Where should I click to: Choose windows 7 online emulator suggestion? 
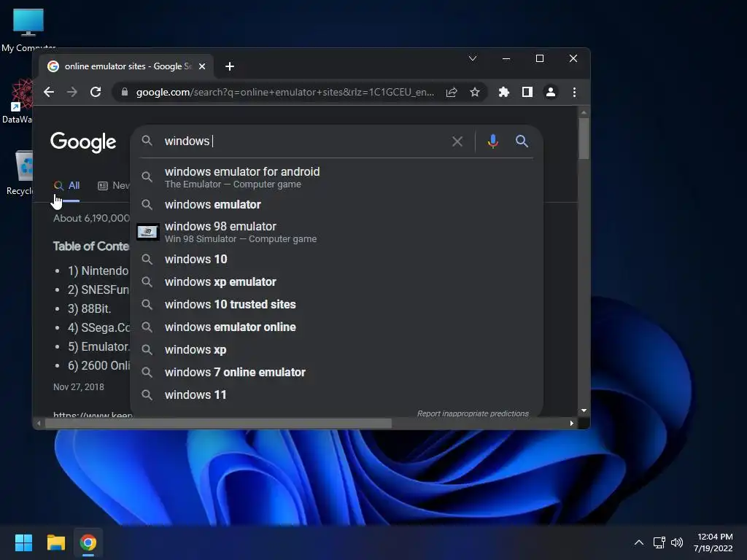336,373
